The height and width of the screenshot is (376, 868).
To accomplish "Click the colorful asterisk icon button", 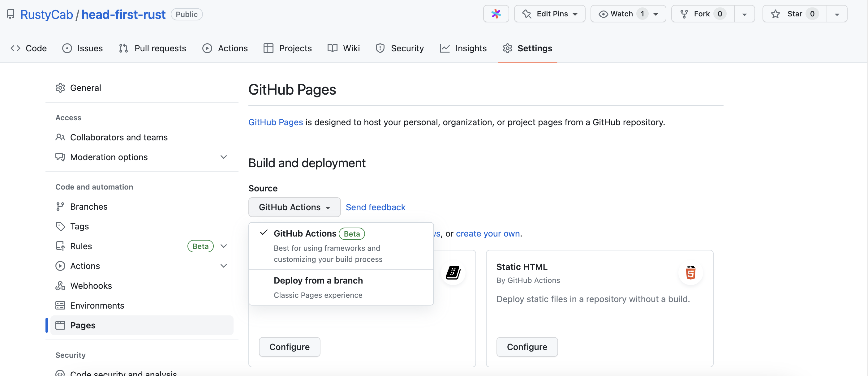I will [x=496, y=14].
